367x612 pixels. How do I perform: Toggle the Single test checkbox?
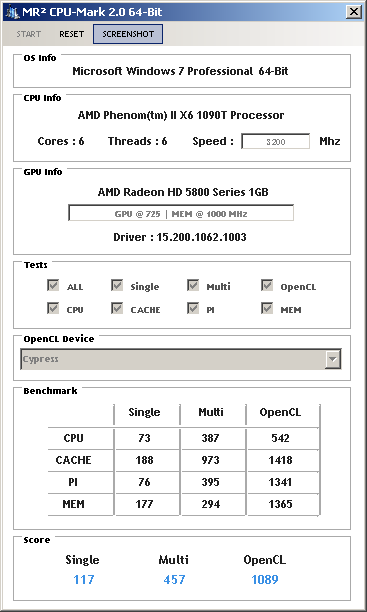[117, 285]
